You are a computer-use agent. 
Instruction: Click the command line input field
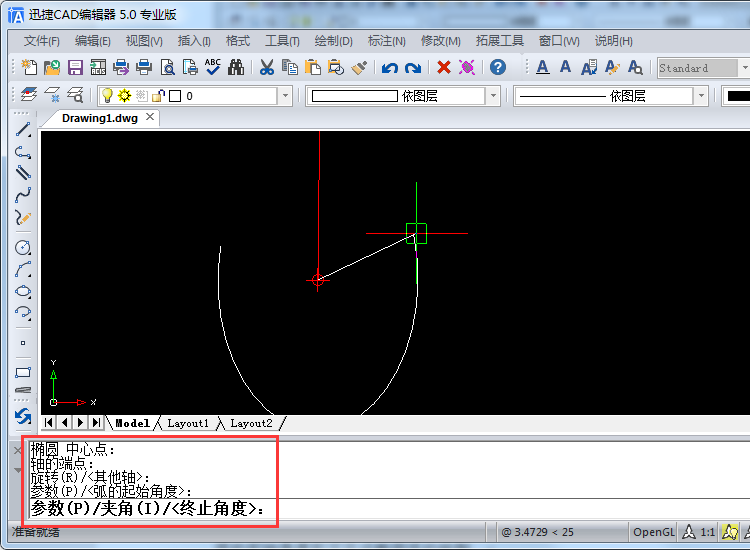[x=150, y=510]
